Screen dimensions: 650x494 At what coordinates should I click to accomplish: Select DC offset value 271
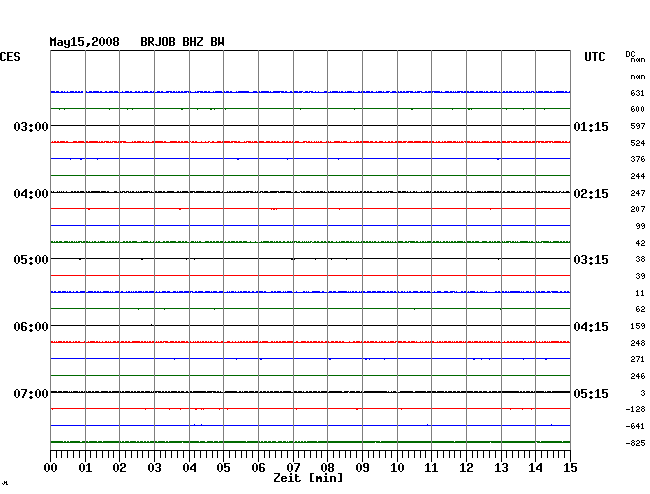point(638,359)
